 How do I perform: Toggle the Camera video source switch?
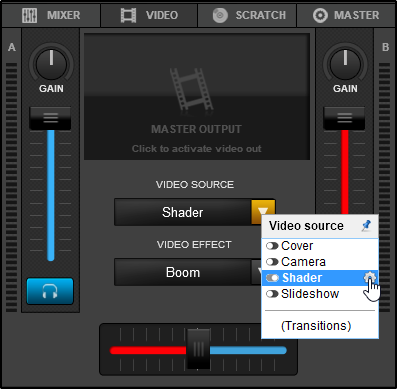tap(272, 262)
